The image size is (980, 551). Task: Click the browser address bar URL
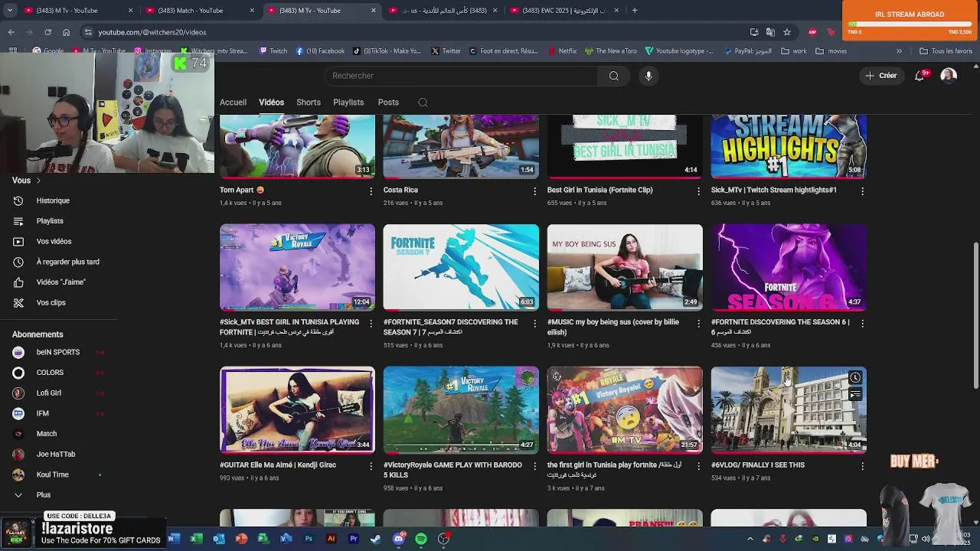coord(152,32)
